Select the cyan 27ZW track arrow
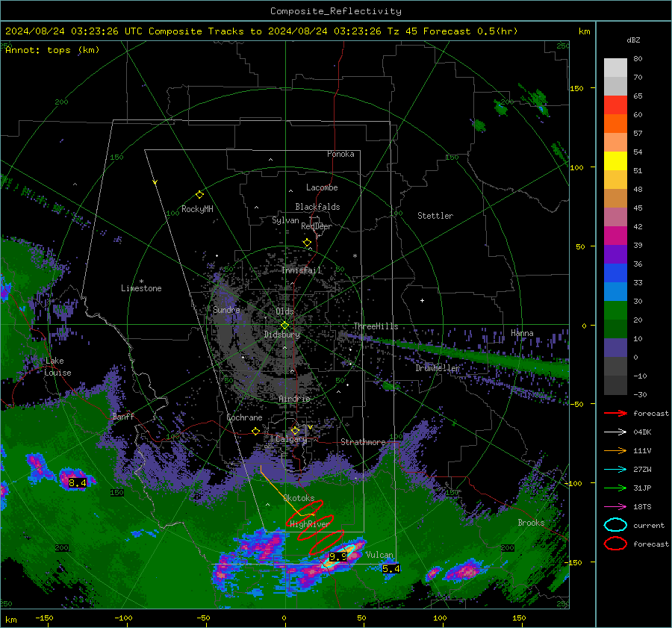Screen dimensions: 672x628 615,469
